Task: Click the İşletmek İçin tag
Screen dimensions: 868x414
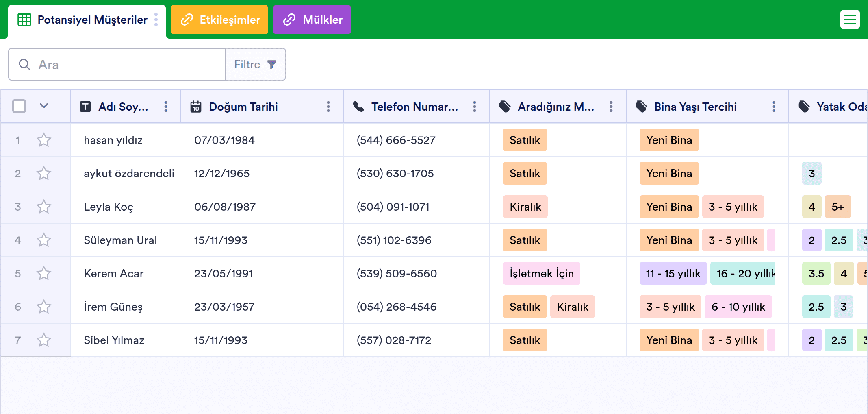Action: click(x=542, y=273)
